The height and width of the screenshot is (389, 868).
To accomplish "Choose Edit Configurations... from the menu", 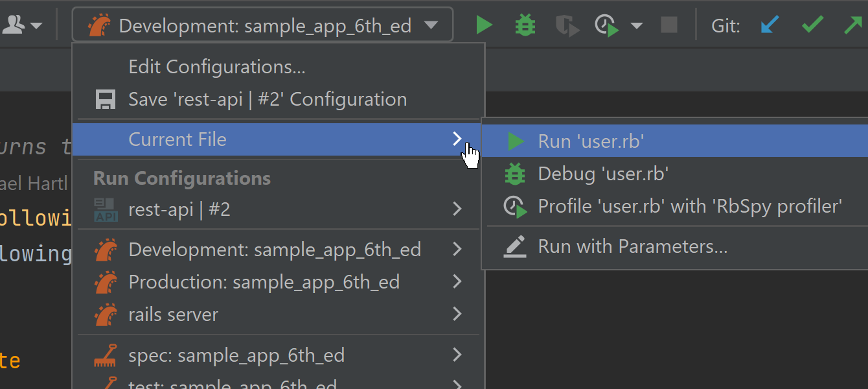I will tap(217, 67).
